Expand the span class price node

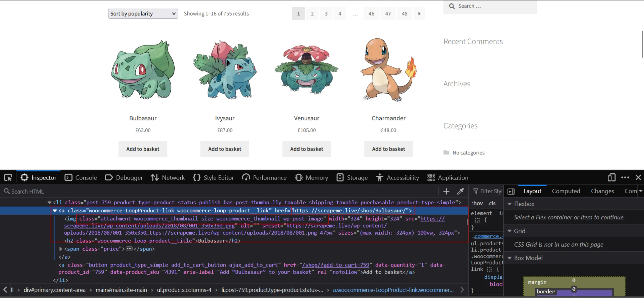[61, 249]
